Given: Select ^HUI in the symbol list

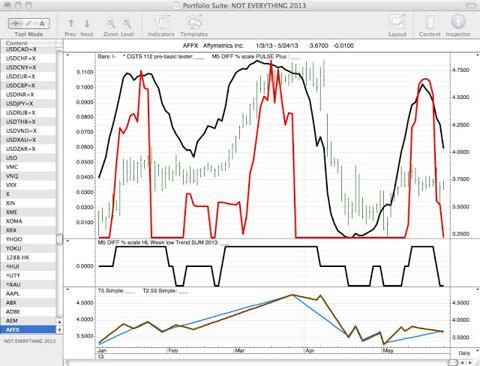Looking at the screenshot, I should [x=28, y=266].
